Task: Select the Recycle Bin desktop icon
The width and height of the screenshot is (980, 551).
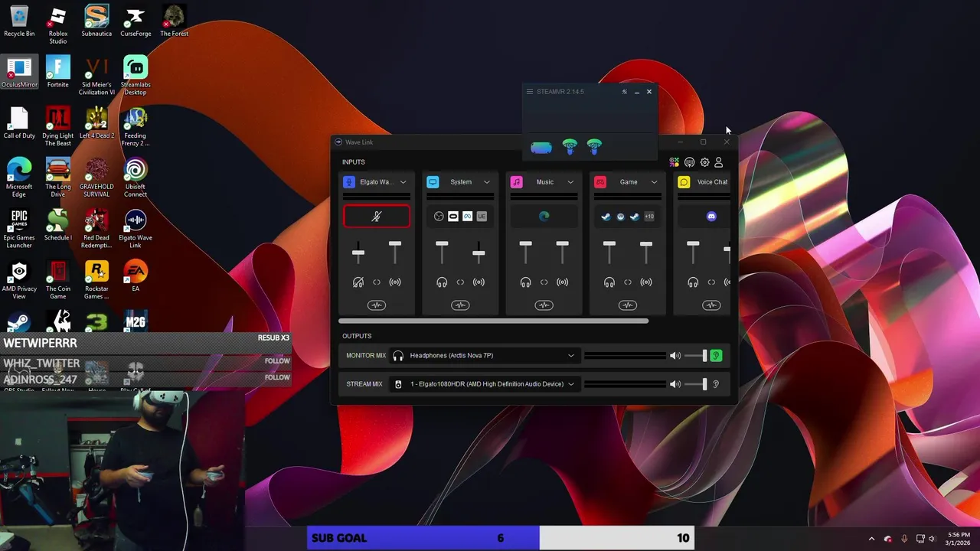Action: tap(19, 21)
